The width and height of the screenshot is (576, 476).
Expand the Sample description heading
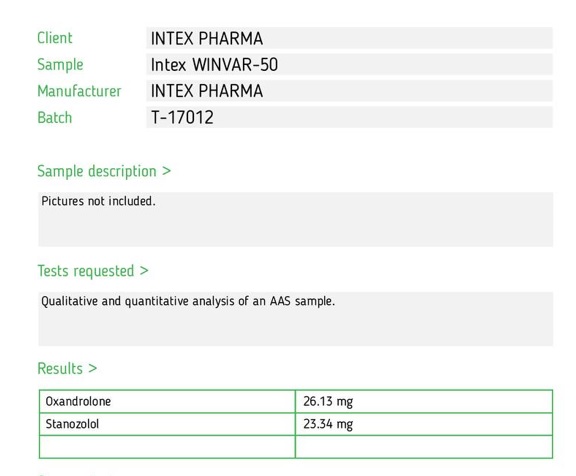click(104, 172)
